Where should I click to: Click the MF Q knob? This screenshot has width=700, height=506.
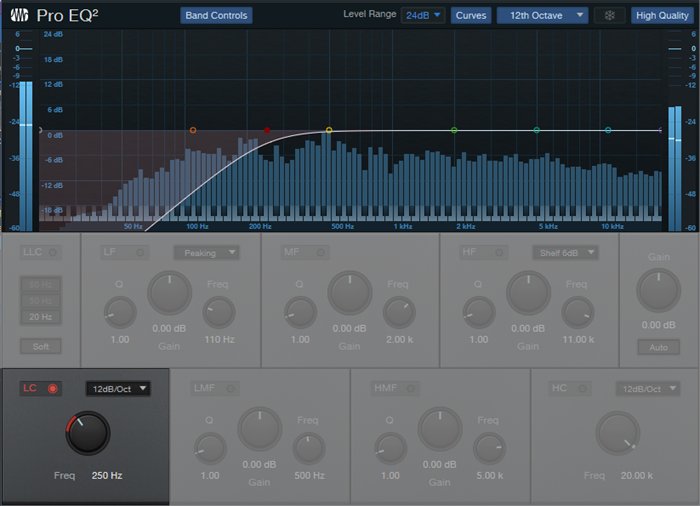click(x=300, y=313)
